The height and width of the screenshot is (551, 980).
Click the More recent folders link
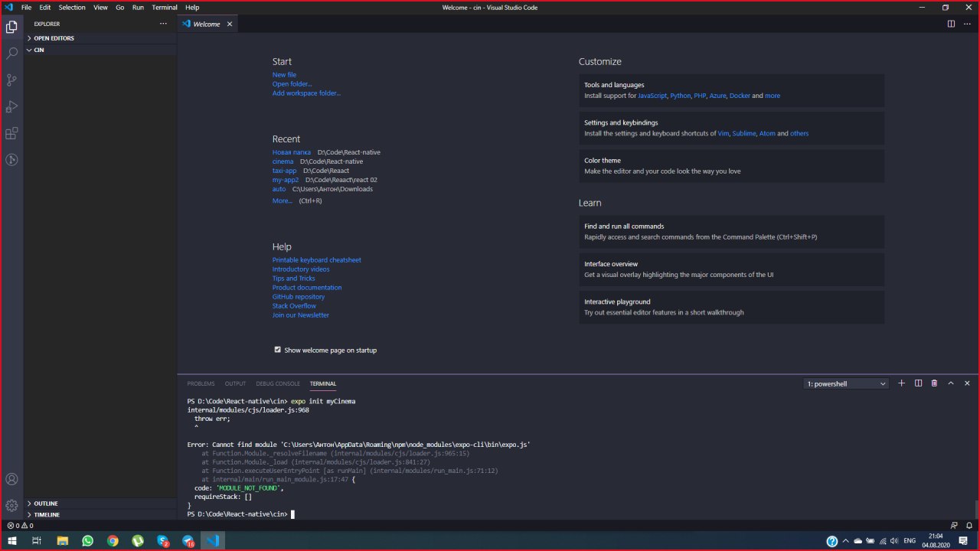pyautogui.click(x=283, y=201)
